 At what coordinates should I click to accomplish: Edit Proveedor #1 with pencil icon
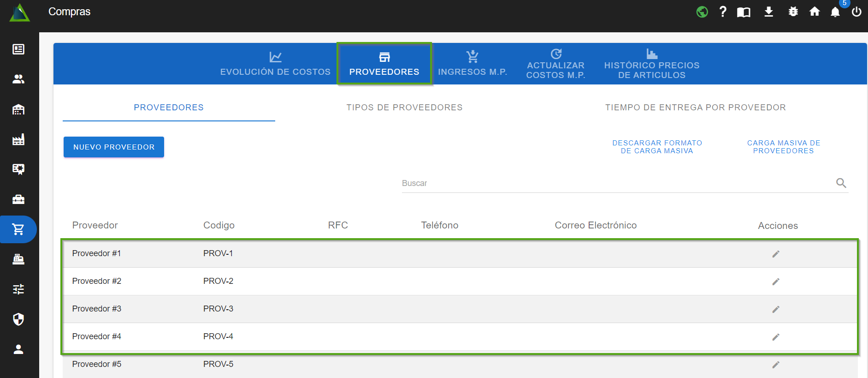[x=776, y=254]
